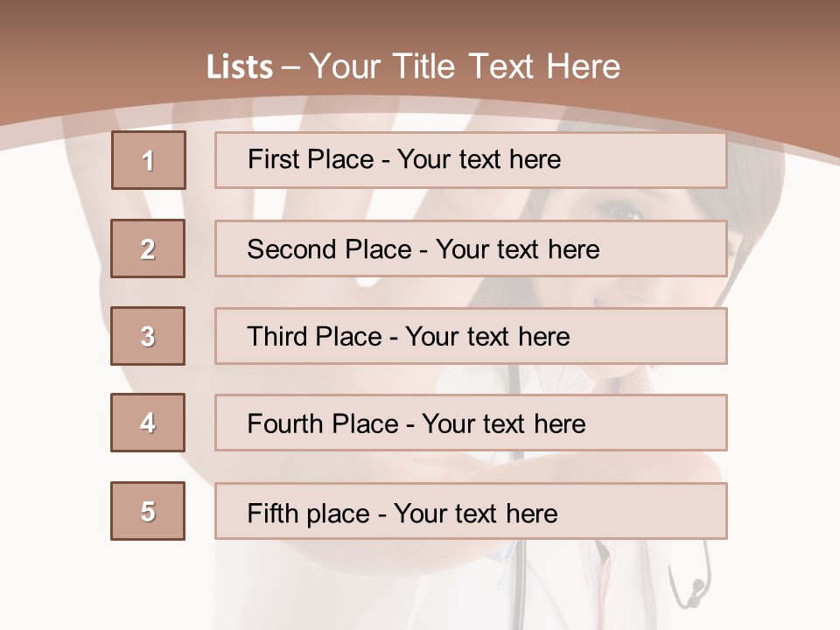Click the bold 'Lists' word in title
This screenshot has width=840, height=630.
tap(240, 67)
